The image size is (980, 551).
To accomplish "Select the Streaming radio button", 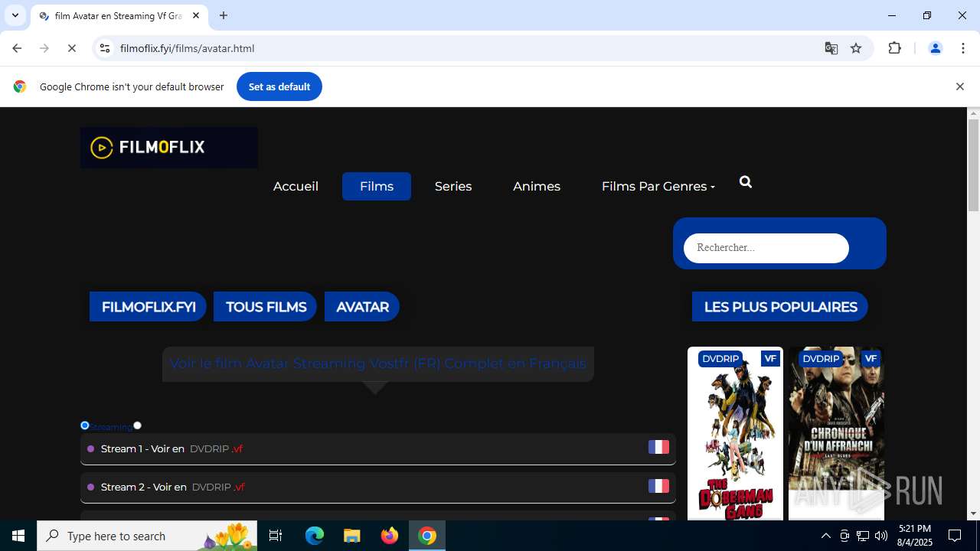I will pos(85,425).
